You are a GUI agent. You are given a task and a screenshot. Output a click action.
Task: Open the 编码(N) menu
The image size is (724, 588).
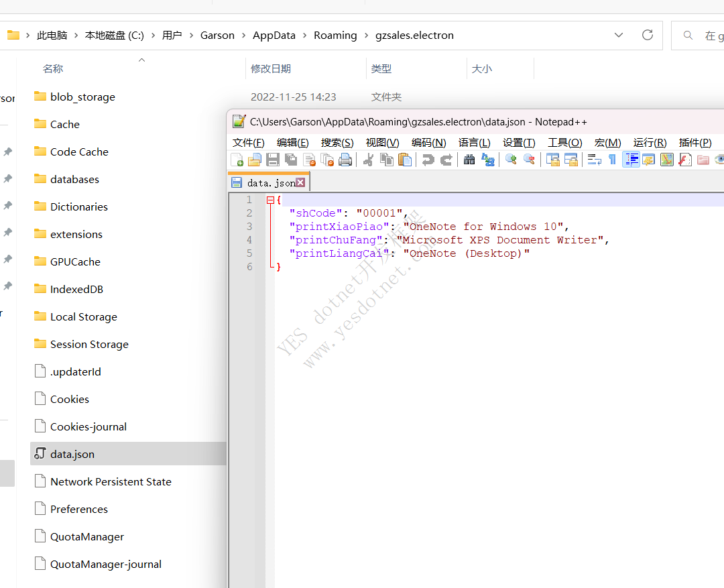click(x=428, y=143)
